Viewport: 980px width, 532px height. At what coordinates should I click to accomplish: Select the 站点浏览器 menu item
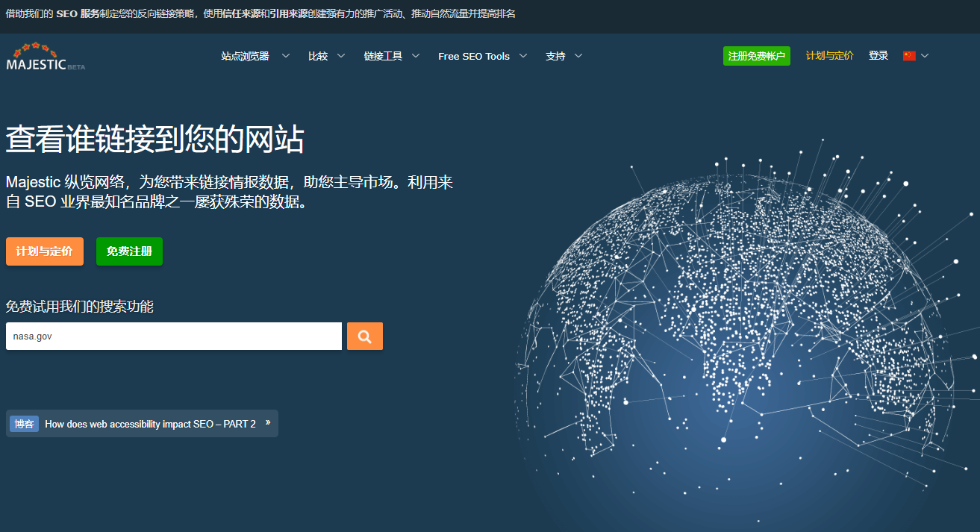[245, 56]
